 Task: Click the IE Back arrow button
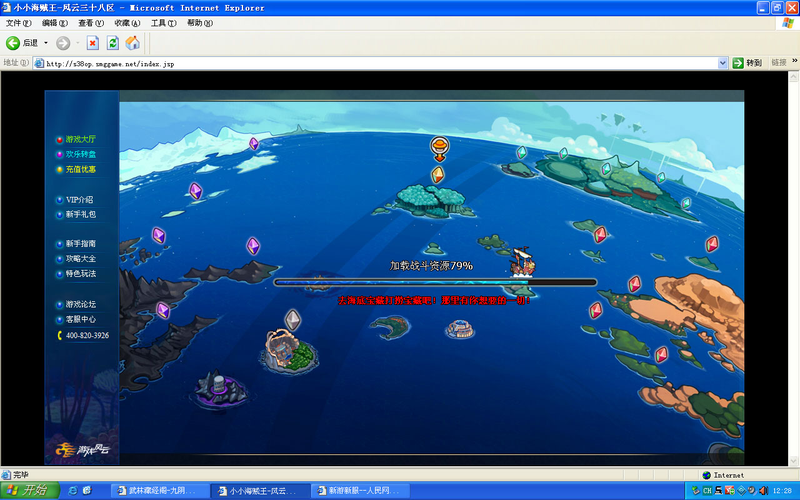(x=13, y=43)
